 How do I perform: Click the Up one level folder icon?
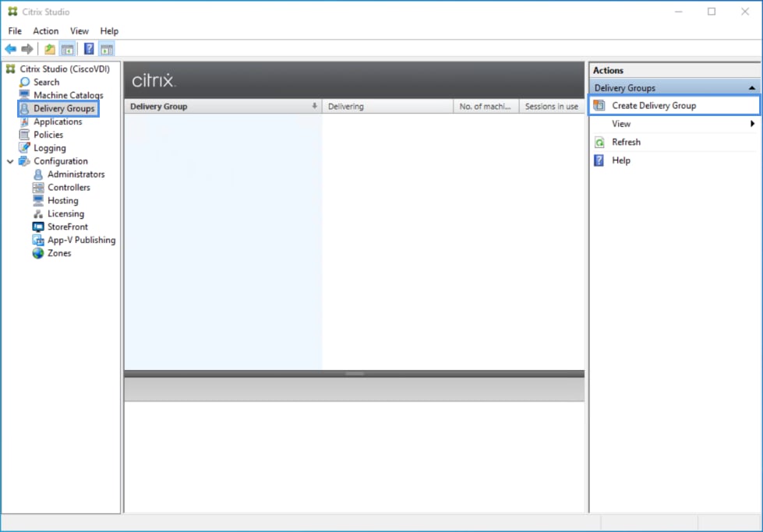[50, 49]
